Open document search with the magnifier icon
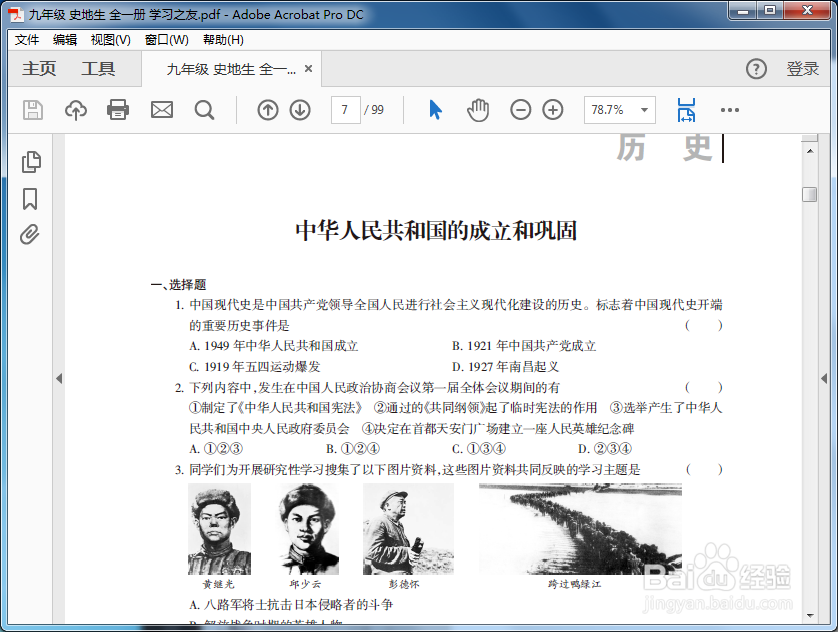 [x=205, y=110]
